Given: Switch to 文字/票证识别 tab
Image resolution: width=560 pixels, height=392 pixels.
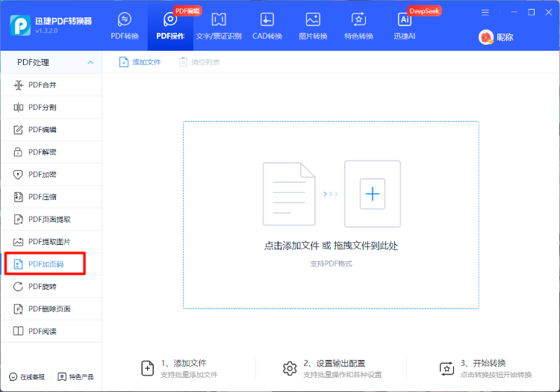Looking at the screenshot, I should pos(218,25).
